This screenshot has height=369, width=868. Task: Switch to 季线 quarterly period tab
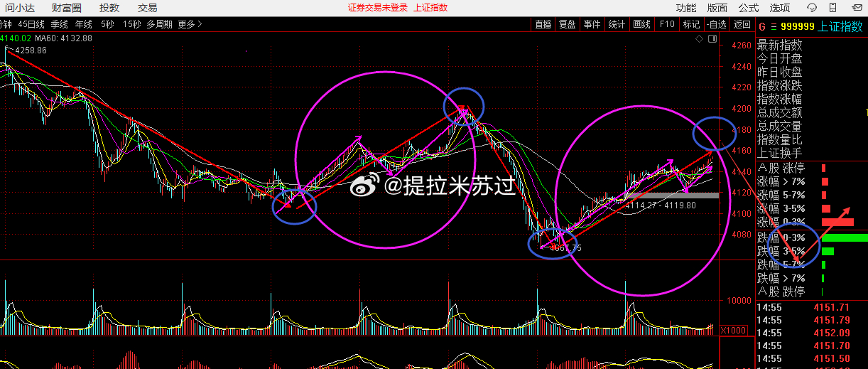(x=60, y=24)
